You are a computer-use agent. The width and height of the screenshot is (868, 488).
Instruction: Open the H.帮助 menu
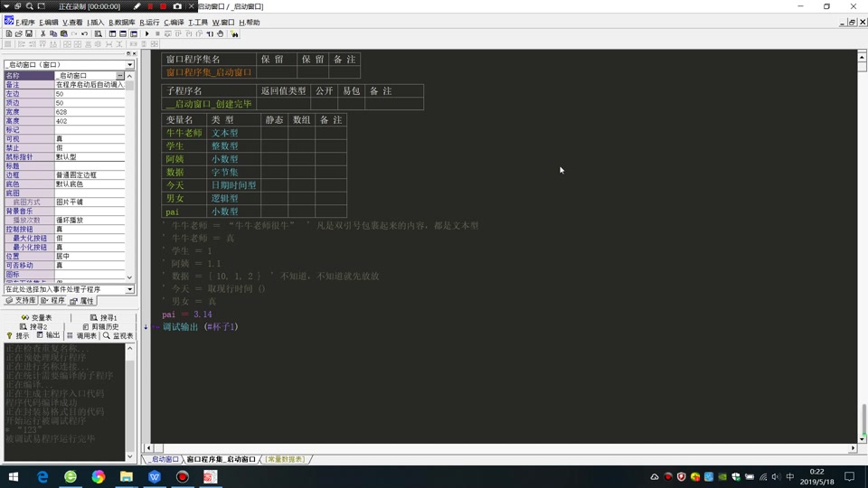250,22
